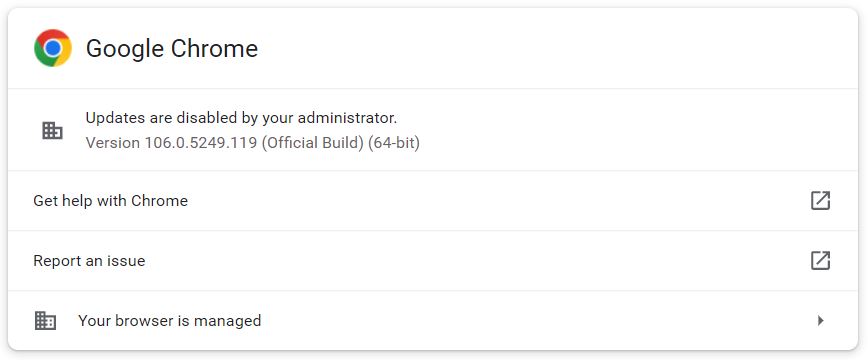Click the Google Chrome logo icon
Viewport: 868px width, 360px height.
pos(53,48)
